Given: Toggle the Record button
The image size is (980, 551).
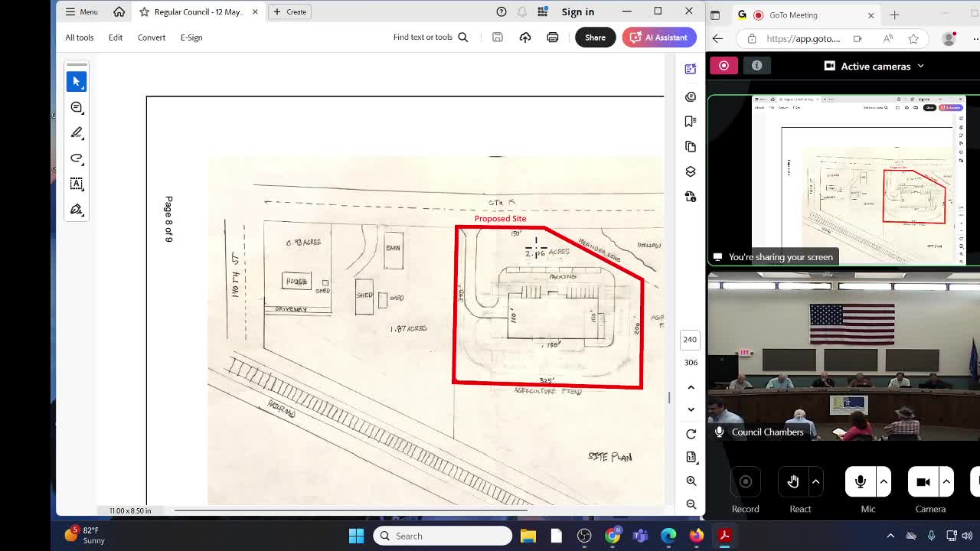Looking at the screenshot, I should pyautogui.click(x=745, y=482).
